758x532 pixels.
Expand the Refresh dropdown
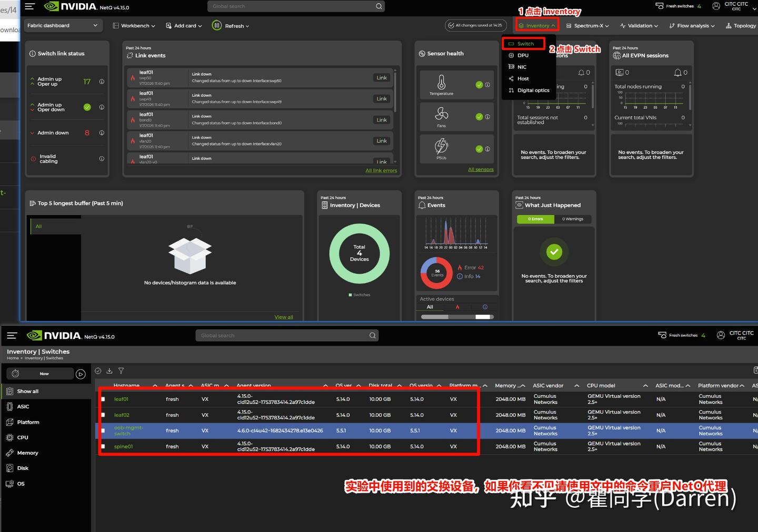(x=237, y=26)
